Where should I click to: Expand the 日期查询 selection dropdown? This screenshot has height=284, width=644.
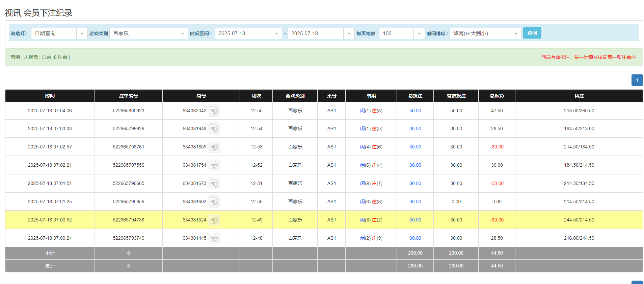tap(82, 33)
